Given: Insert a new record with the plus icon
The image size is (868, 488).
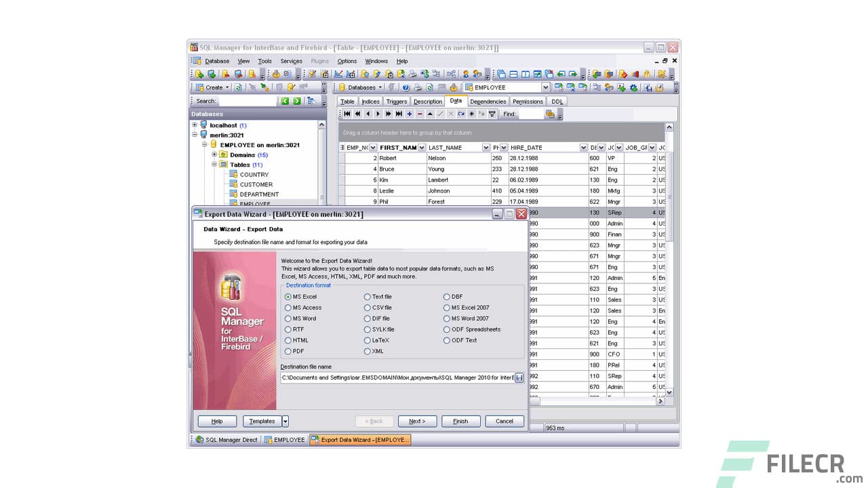Looking at the screenshot, I should pyautogui.click(x=410, y=113).
